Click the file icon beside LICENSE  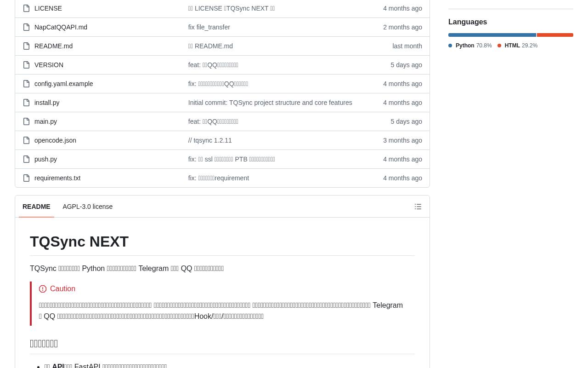[26, 8]
